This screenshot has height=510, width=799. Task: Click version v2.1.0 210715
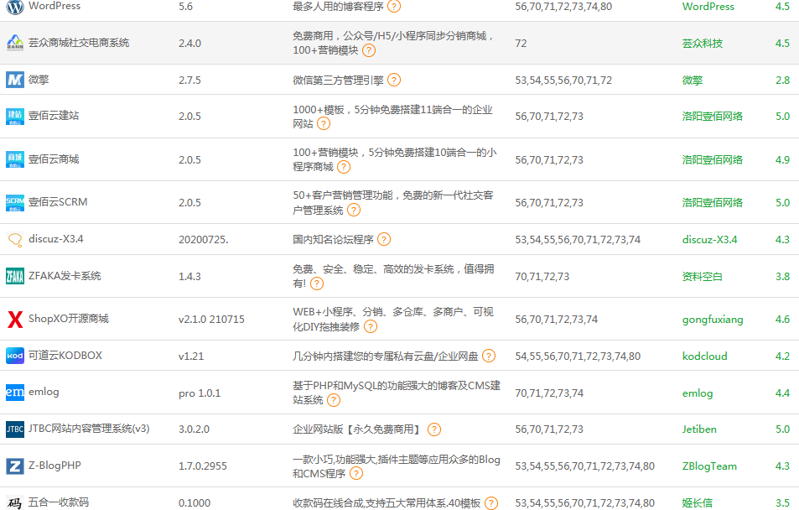click(x=211, y=319)
